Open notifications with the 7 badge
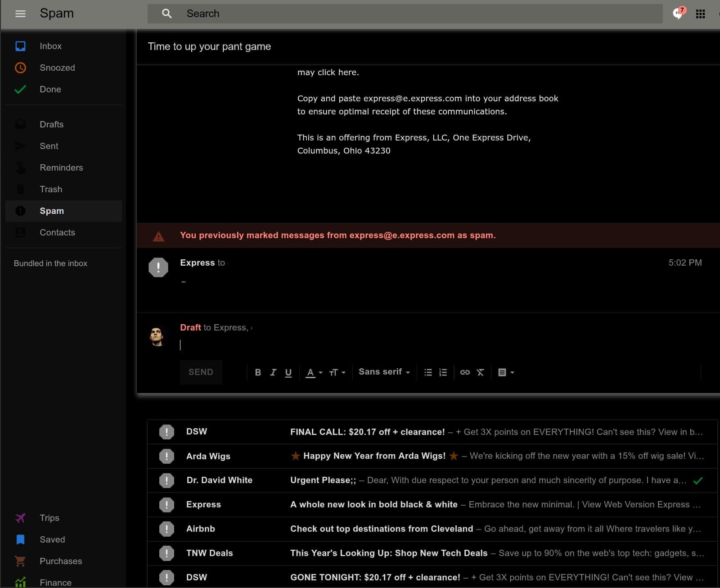The width and height of the screenshot is (720, 588). [679, 13]
